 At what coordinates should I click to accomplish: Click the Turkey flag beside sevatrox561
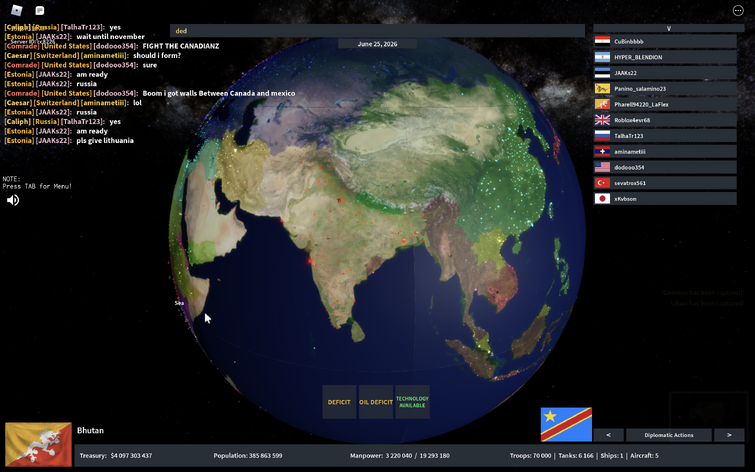[602, 183]
